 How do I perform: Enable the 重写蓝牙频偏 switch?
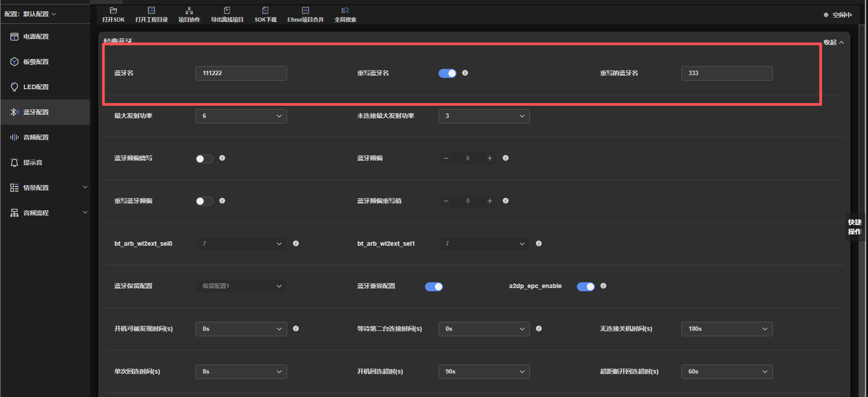click(x=205, y=201)
